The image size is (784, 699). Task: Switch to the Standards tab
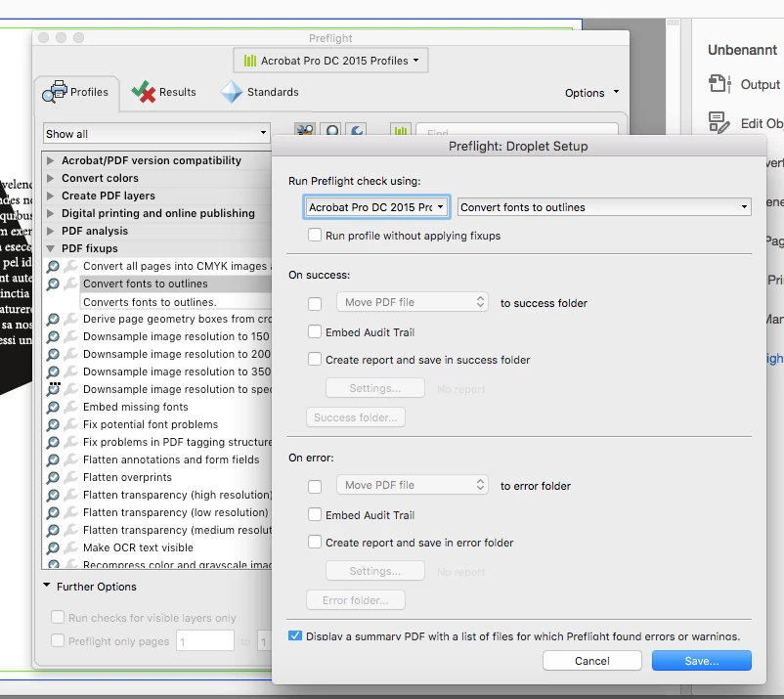click(260, 92)
